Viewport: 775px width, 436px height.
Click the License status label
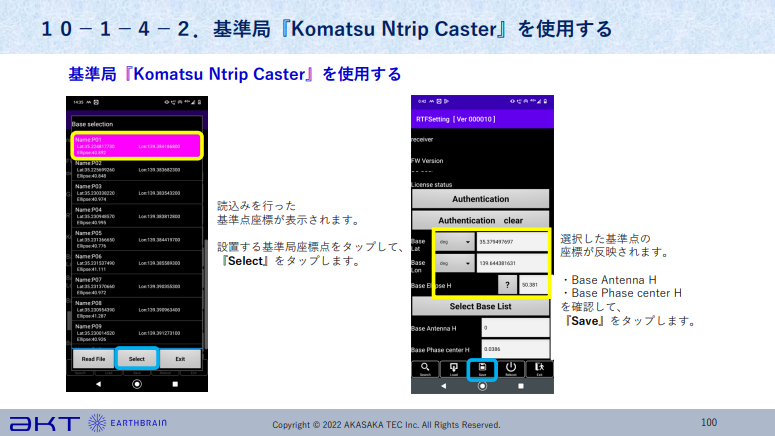coord(431,184)
